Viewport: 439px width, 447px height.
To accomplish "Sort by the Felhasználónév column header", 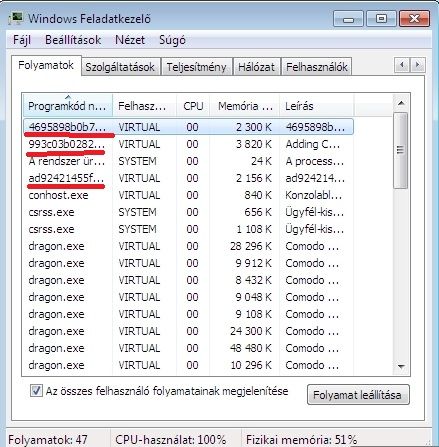I will coord(144,106).
